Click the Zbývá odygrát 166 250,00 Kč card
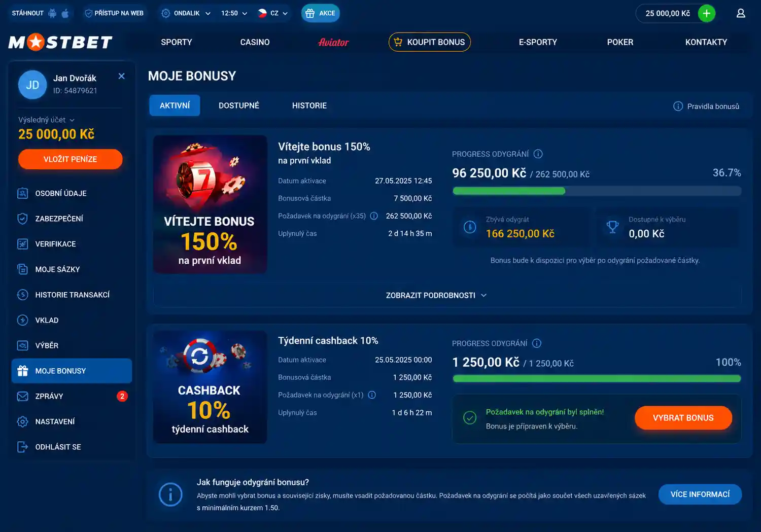The image size is (761, 532). (522, 227)
